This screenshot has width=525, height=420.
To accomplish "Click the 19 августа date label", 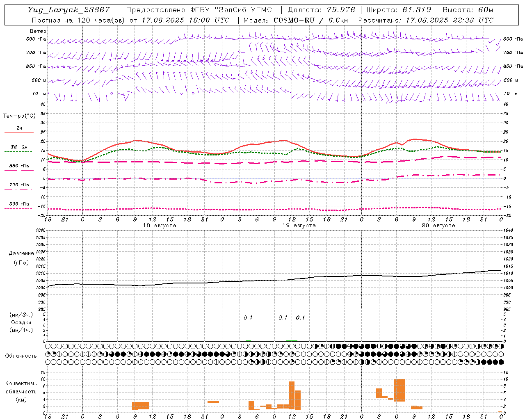I will pyautogui.click(x=299, y=226).
